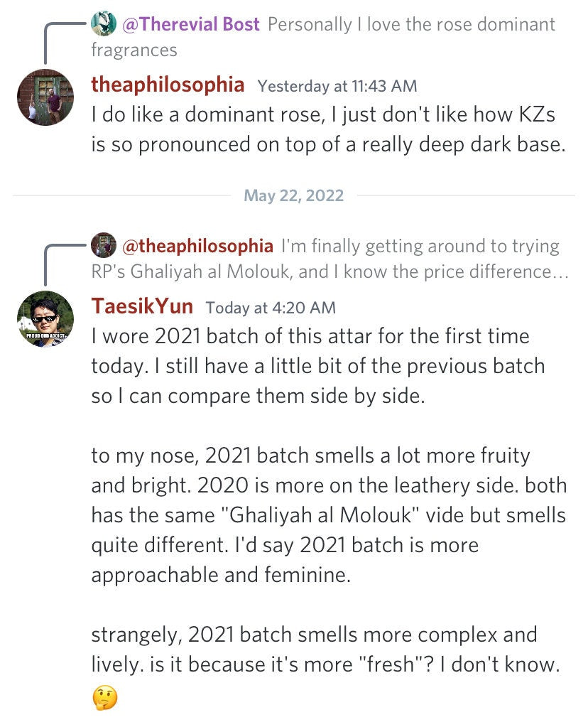Open the @Therevial Bost mention

pyautogui.click(x=192, y=25)
